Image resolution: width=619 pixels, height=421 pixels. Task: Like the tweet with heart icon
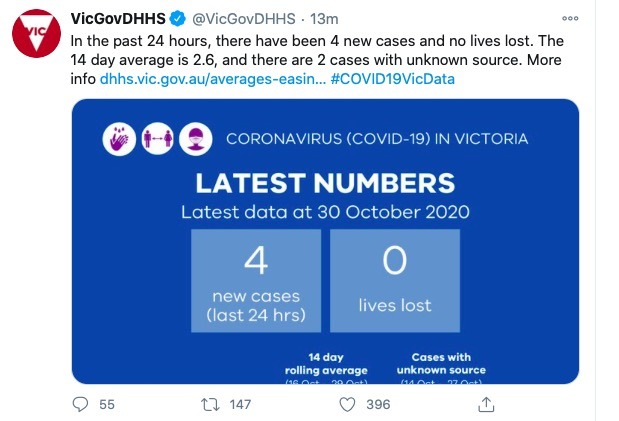pyautogui.click(x=347, y=404)
